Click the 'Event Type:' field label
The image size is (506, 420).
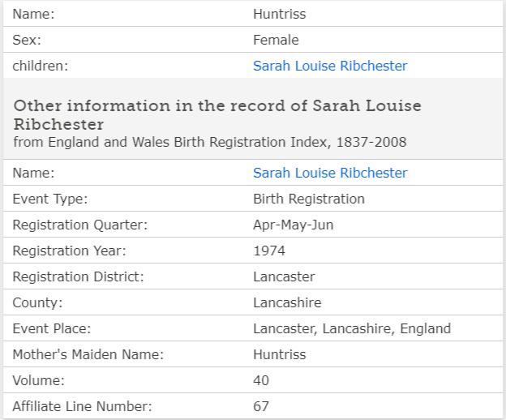pos(50,199)
